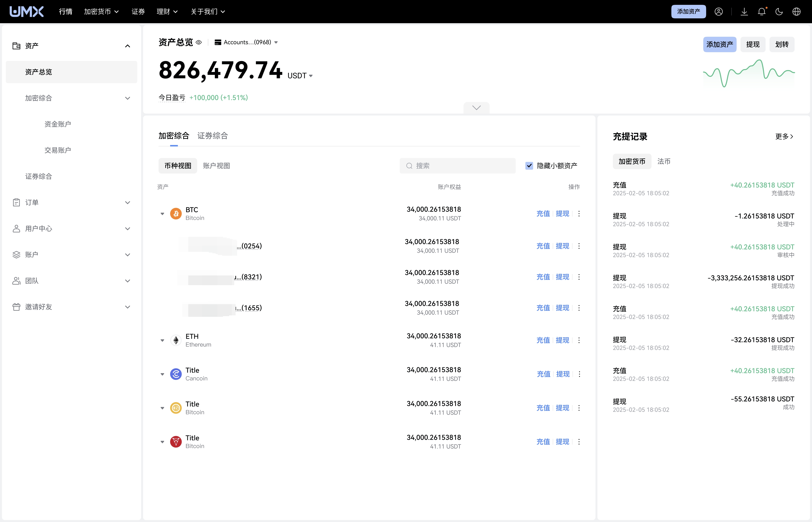Collapse the 资产 sidebar section
Image resolution: width=812 pixels, height=522 pixels.
point(127,46)
